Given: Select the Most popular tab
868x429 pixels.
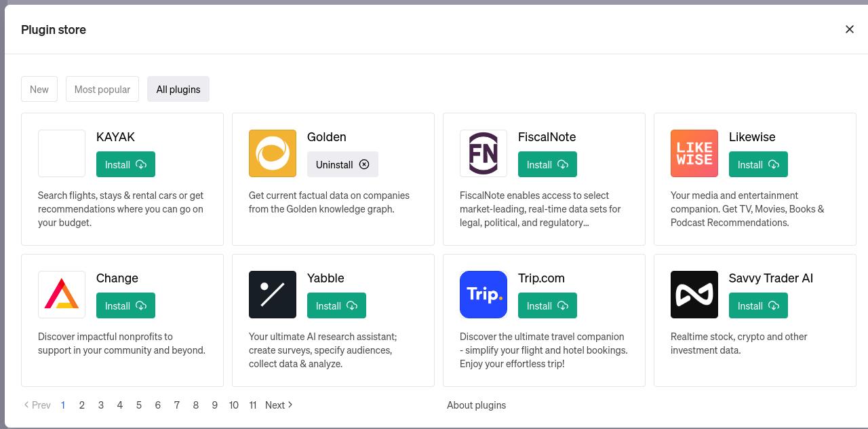Looking at the screenshot, I should (x=102, y=89).
